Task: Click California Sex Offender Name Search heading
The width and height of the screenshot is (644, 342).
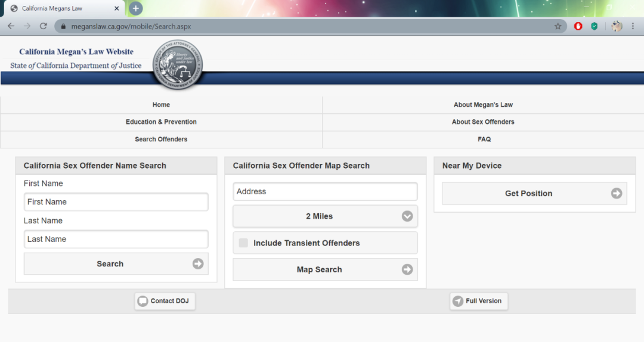Action: (x=95, y=166)
